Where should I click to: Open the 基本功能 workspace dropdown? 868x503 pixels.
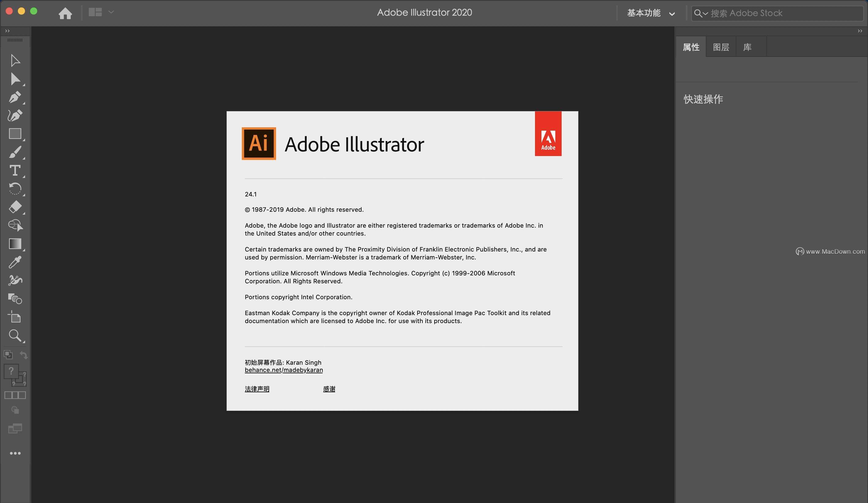(x=651, y=13)
